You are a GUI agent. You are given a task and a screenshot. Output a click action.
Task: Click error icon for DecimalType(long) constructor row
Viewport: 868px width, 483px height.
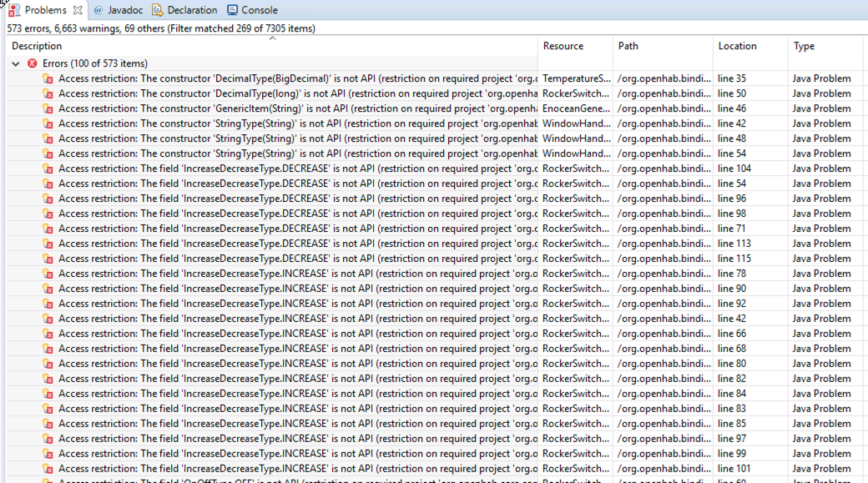click(48, 93)
